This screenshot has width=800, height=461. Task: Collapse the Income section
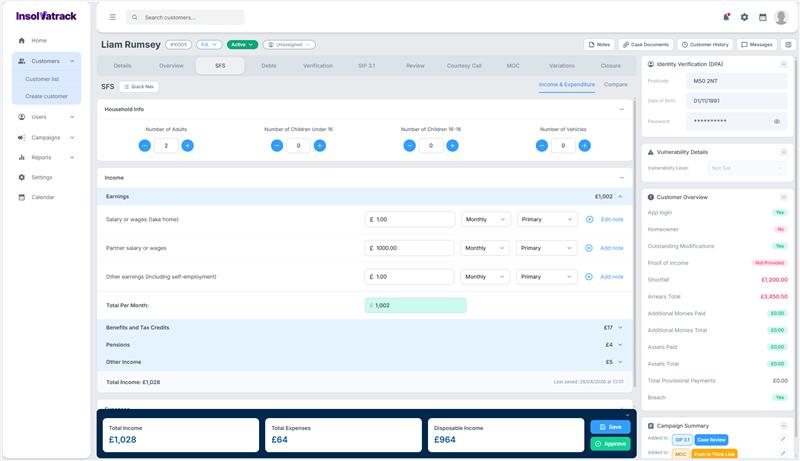pos(621,177)
